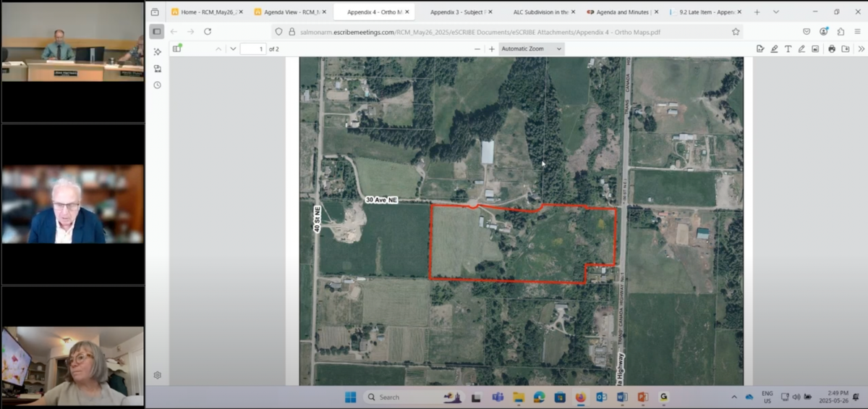Click the PDF page number field

click(x=253, y=49)
